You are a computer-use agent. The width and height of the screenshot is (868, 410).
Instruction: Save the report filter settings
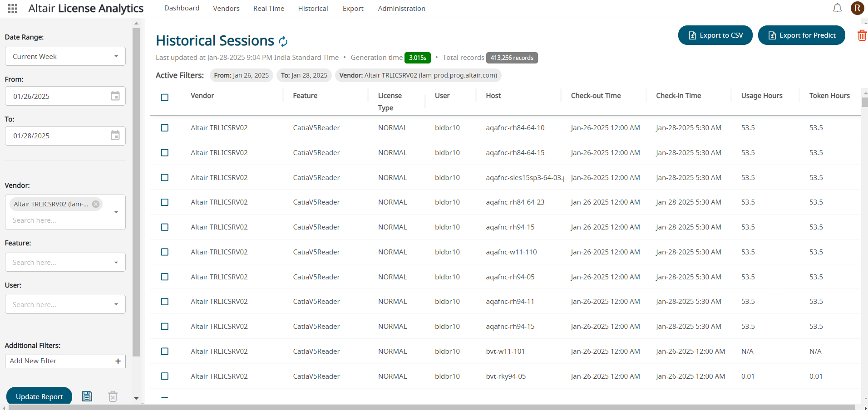point(87,396)
